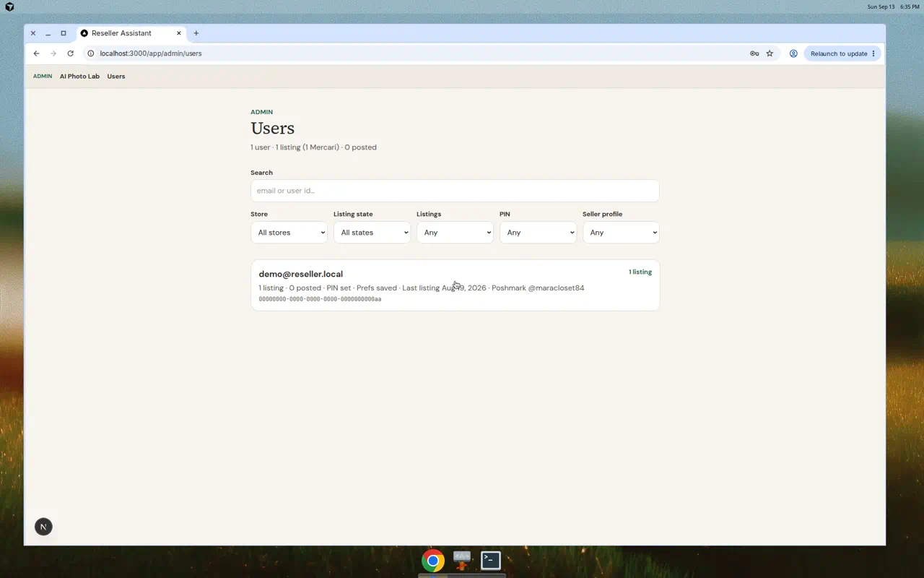Click the 'Poshmark @maracloset84' text
This screenshot has width=924, height=578.
(538, 288)
